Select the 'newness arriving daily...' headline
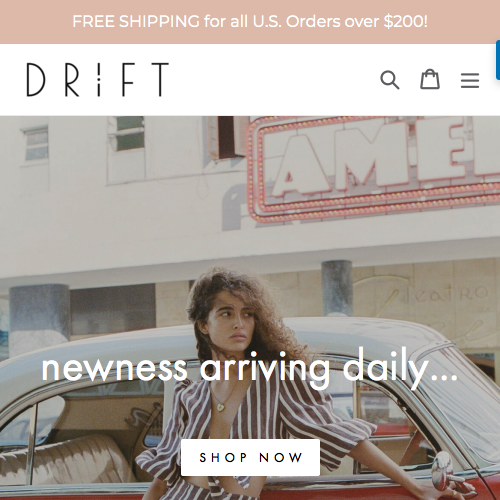 249,368
